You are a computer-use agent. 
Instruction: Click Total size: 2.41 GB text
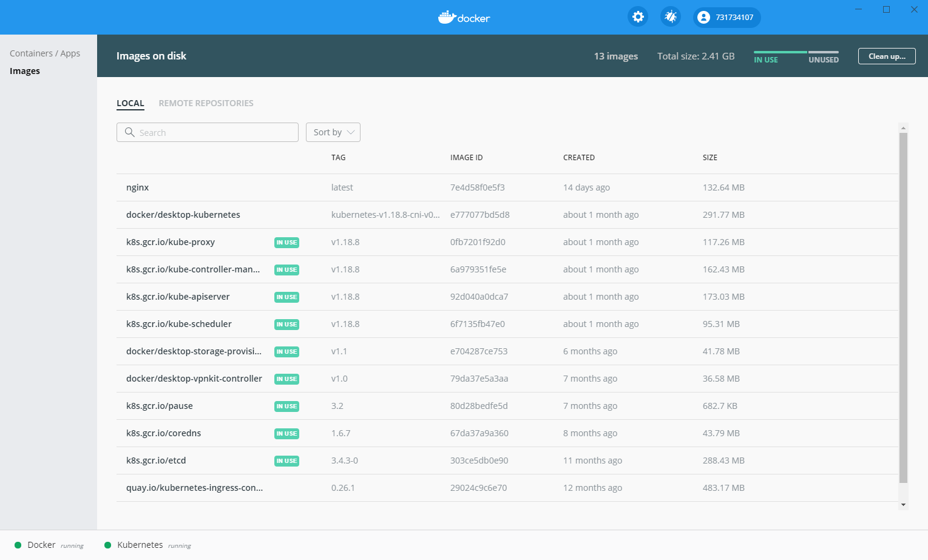pos(696,56)
